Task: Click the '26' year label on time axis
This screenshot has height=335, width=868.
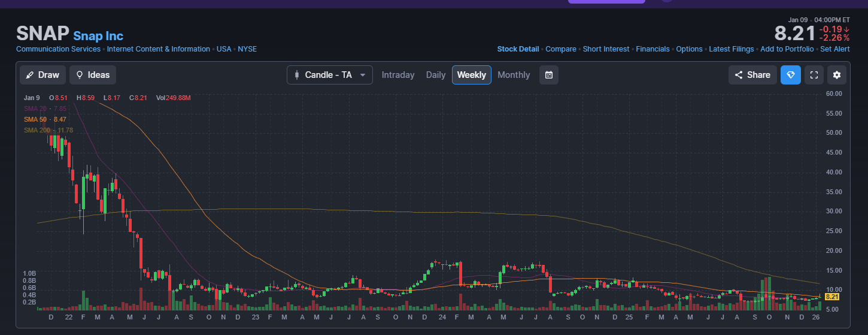Action: (816, 317)
